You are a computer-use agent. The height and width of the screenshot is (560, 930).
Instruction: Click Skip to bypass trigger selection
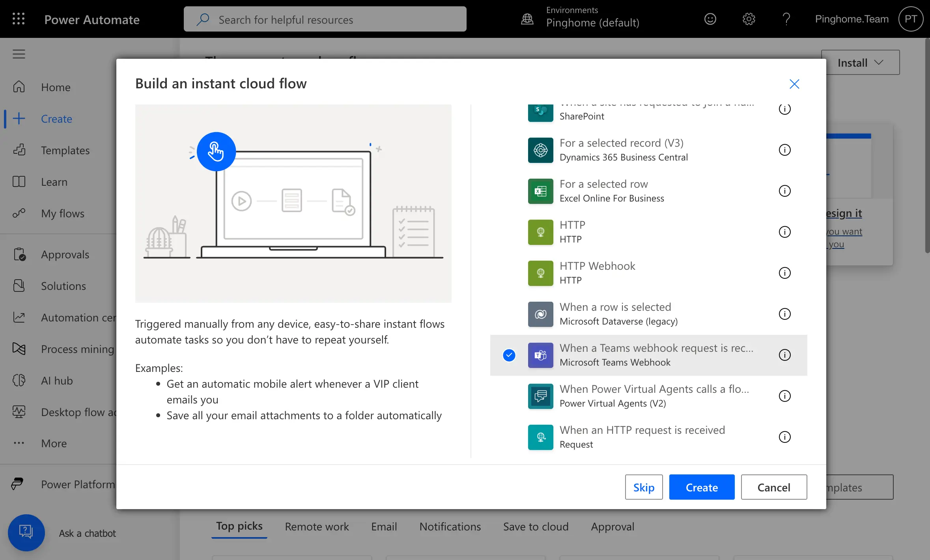click(643, 487)
